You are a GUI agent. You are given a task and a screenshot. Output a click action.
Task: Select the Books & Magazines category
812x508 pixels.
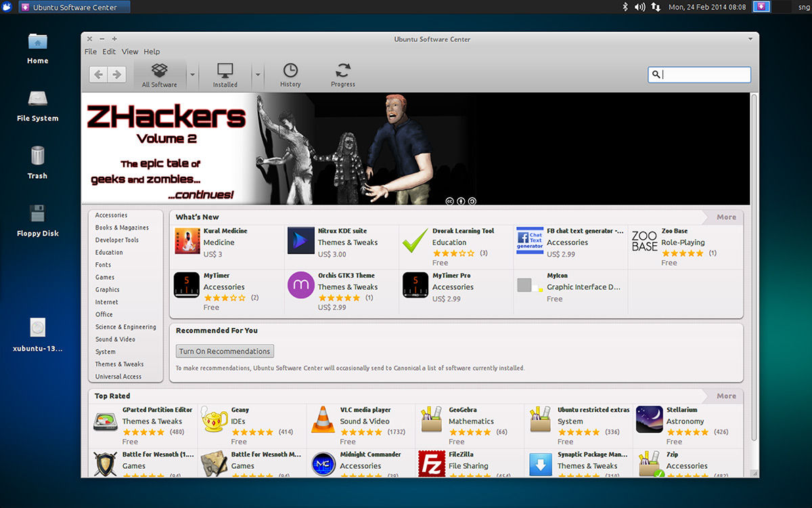122,228
